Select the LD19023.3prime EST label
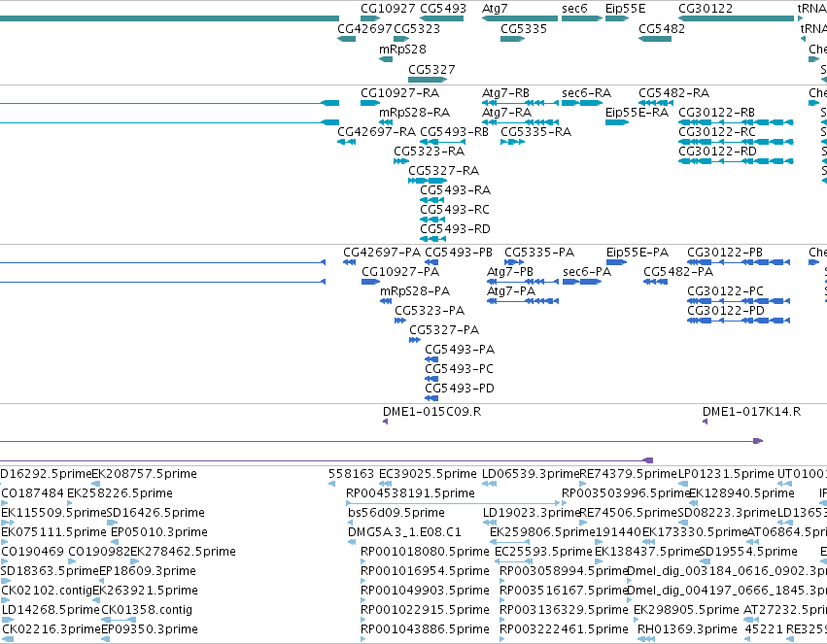Screen dimensions: 827x644 532,513
